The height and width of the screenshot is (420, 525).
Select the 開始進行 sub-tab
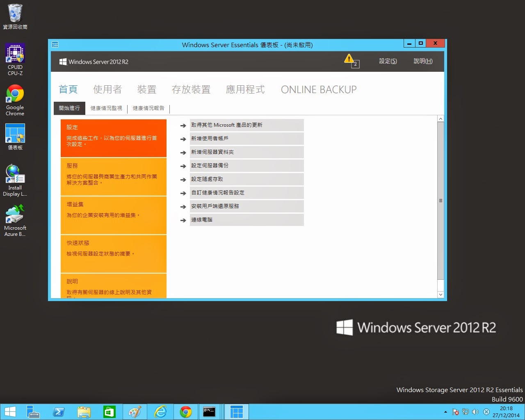(x=69, y=108)
